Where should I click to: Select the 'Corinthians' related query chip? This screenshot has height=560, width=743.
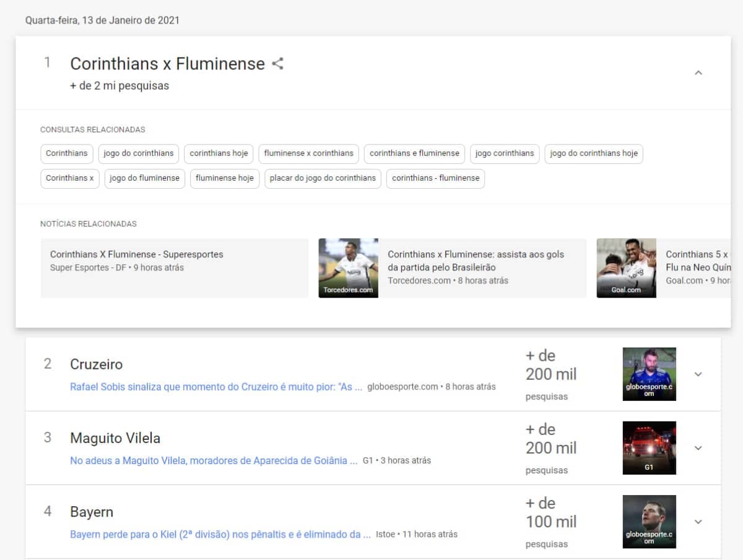(67, 153)
